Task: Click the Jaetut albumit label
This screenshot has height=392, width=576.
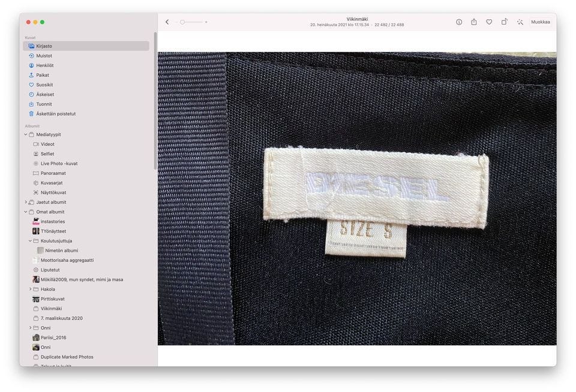Action: point(51,202)
